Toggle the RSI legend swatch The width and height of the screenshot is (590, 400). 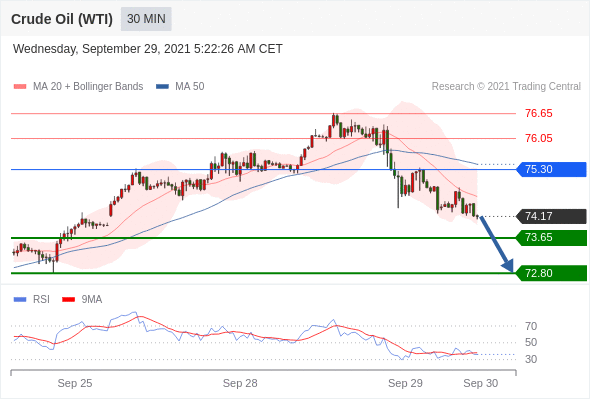20,300
